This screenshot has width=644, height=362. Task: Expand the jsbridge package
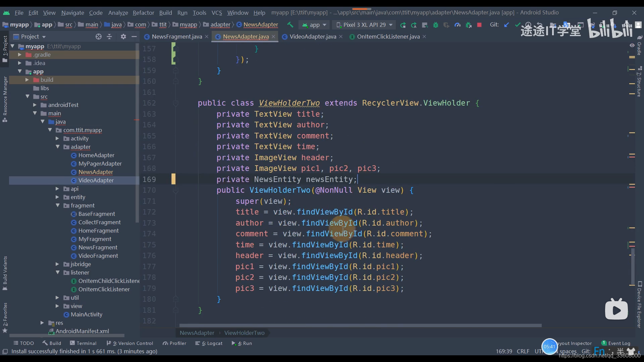[x=57, y=264]
